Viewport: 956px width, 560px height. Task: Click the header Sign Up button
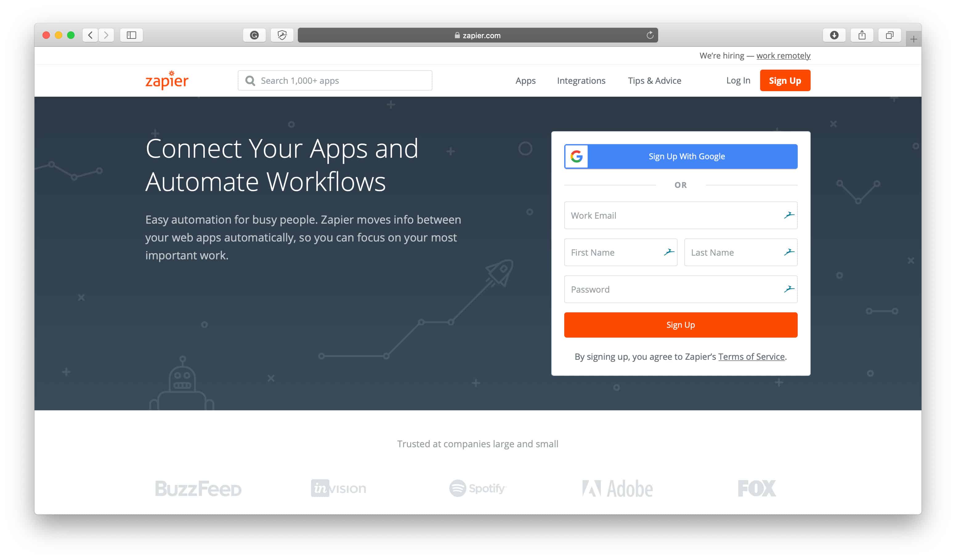point(785,80)
